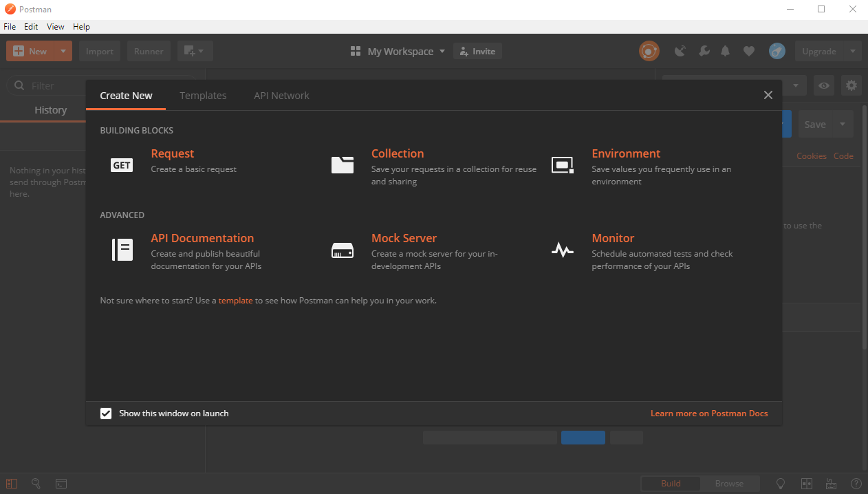Expand the Upgrade dropdown arrow
This screenshot has width=868, height=494.
[854, 51]
